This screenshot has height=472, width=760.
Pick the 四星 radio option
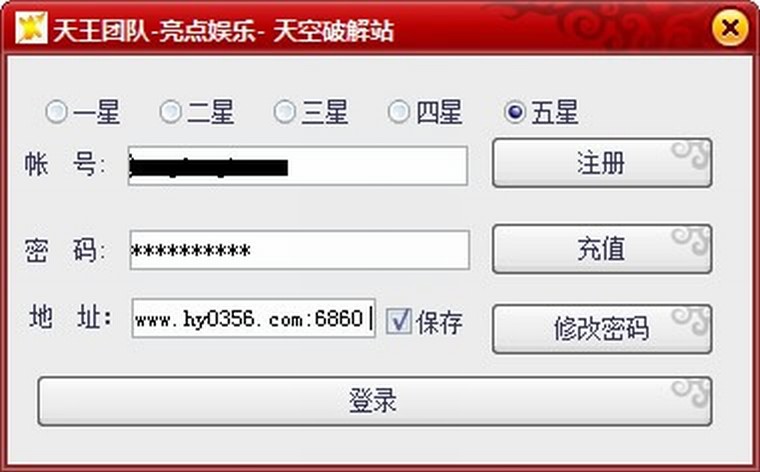[399, 112]
